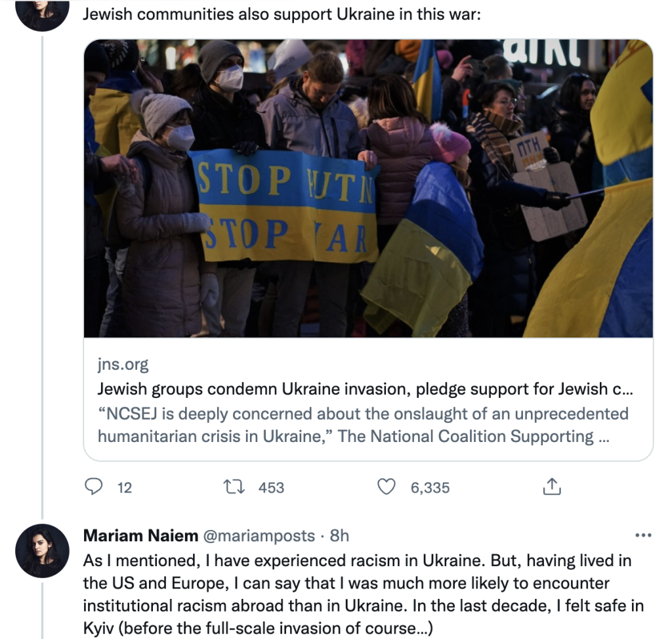Open tweet text about experiencing racism in Ukraine
Image resolution: width=672 pixels, height=639 pixels.
click(364, 594)
